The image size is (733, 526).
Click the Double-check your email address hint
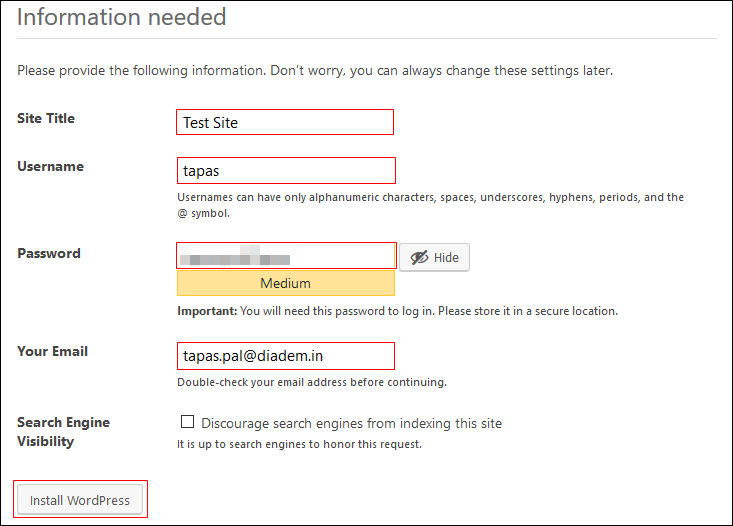tap(311, 382)
